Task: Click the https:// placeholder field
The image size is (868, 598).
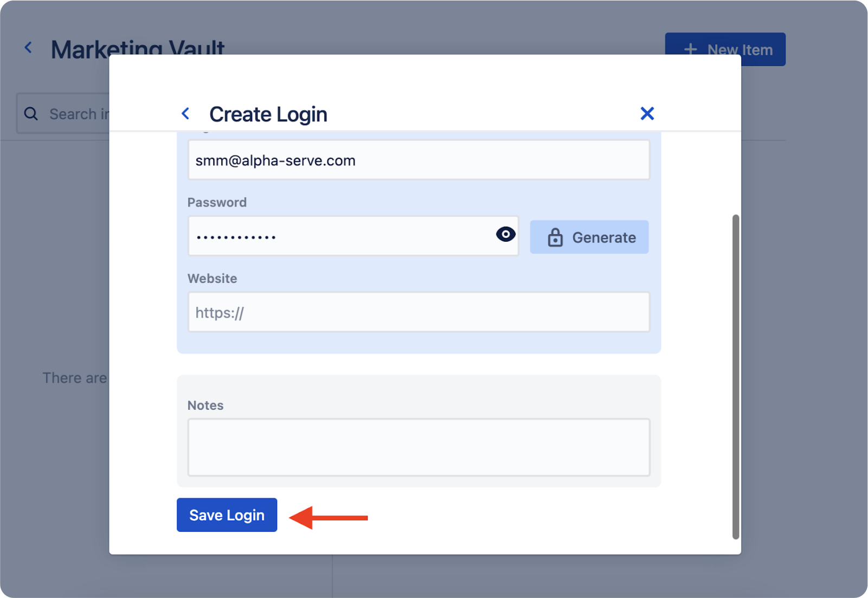Action: click(419, 312)
